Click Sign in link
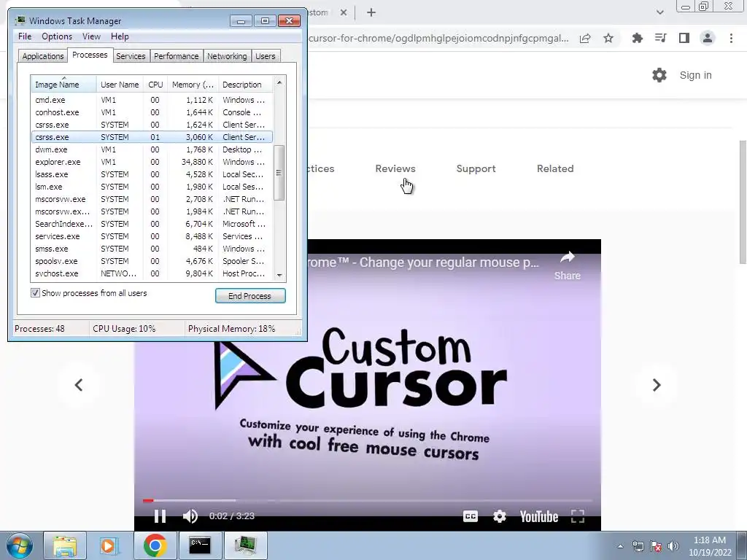 pyautogui.click(x=695, y=75)
